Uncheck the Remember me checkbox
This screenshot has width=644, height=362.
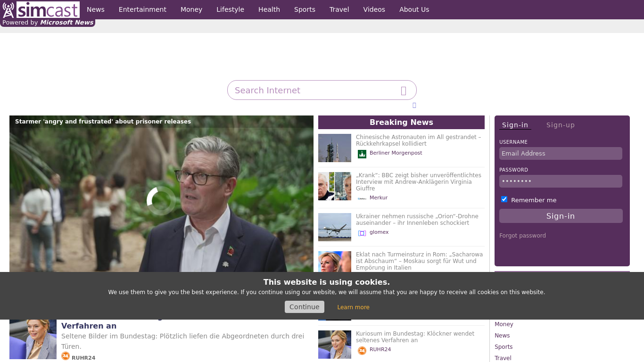click(504, 199)
